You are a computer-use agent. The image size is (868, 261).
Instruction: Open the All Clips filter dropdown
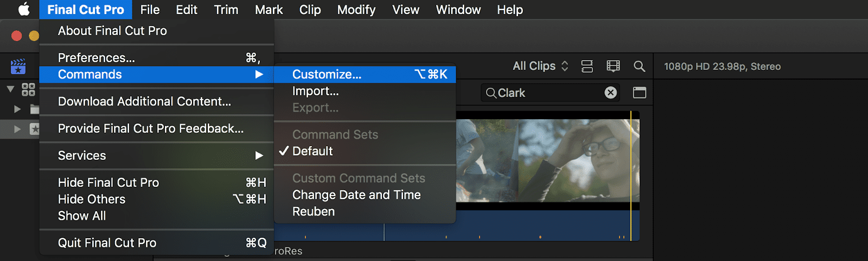(x=540, y=66)
